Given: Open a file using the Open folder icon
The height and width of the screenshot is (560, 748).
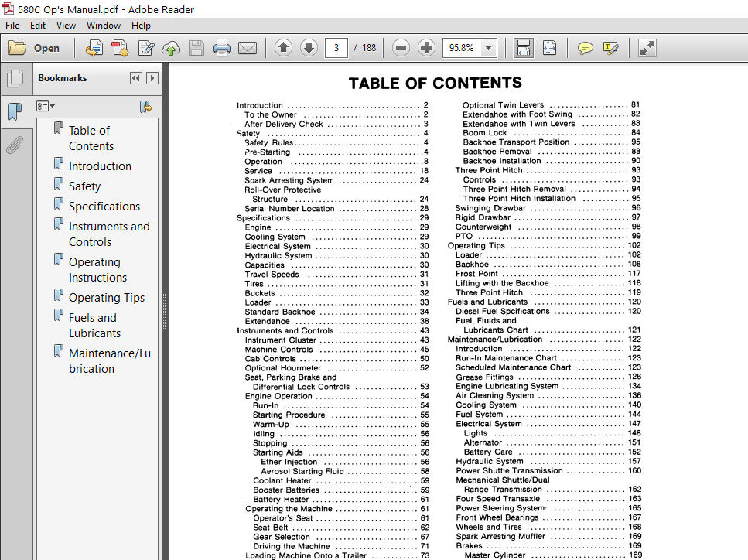Looking at the screenshot, I should 17,48.
